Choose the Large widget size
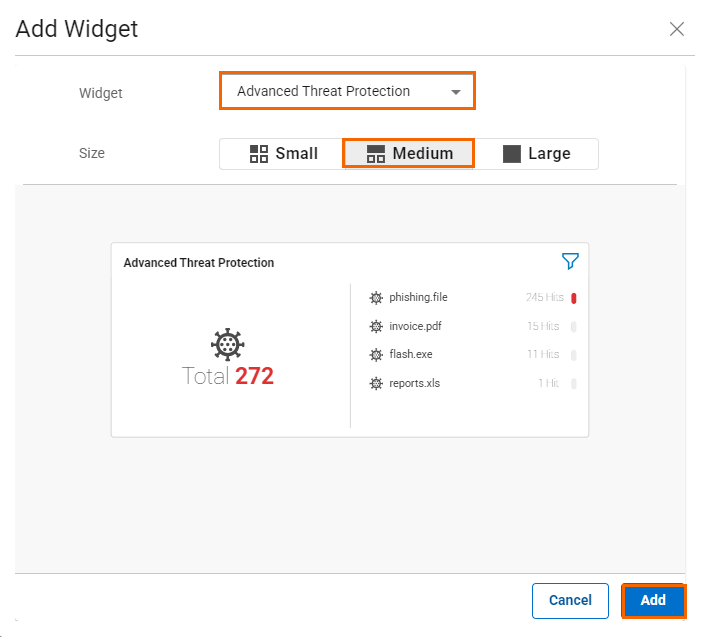705x637 pixels. coord(536,154)
